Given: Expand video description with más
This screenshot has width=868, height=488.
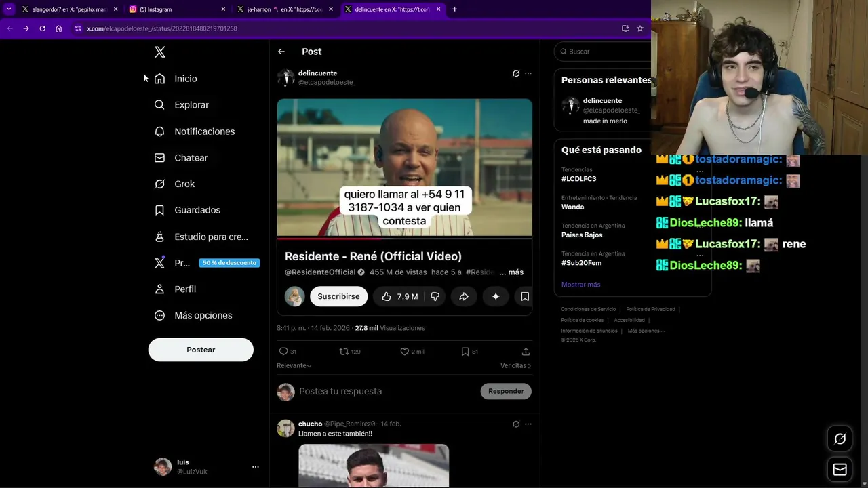Looking at the screenshot, I should point(515,272).
